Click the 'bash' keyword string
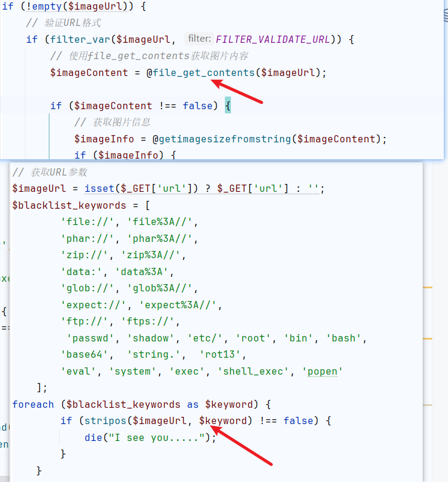 (x=344, y=338)
